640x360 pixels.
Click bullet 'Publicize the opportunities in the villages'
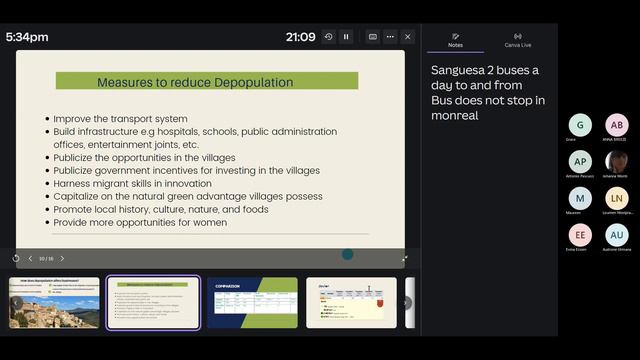[x=144, y=158]
